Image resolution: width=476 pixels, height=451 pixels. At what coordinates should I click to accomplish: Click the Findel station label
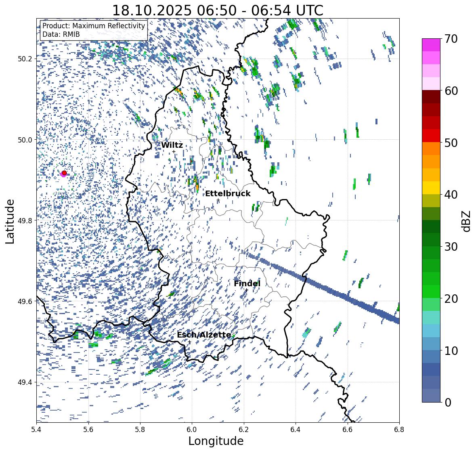[x=247, y=283]
